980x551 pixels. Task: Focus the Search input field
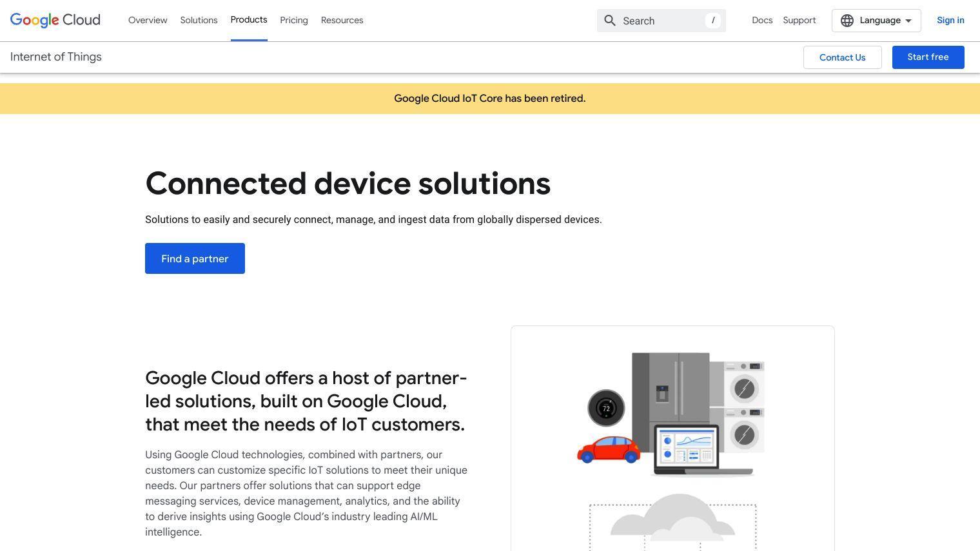[x=661, y=21]
